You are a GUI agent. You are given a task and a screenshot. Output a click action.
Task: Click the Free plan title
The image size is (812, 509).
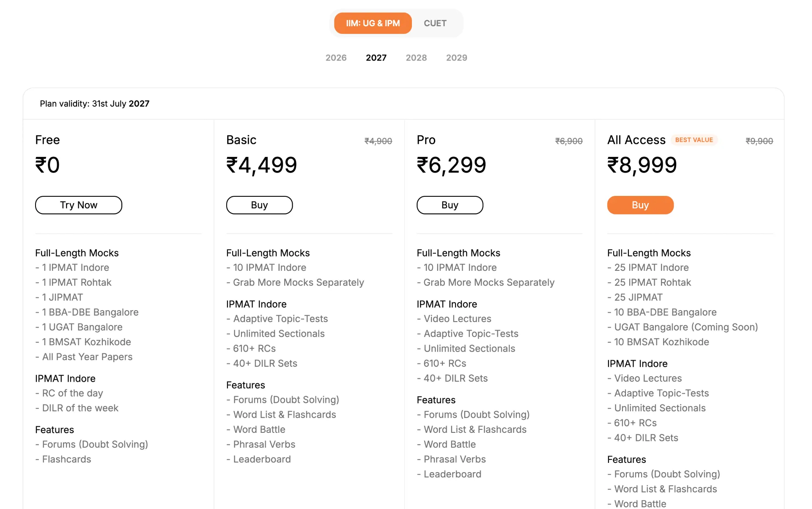click(47, 140)
